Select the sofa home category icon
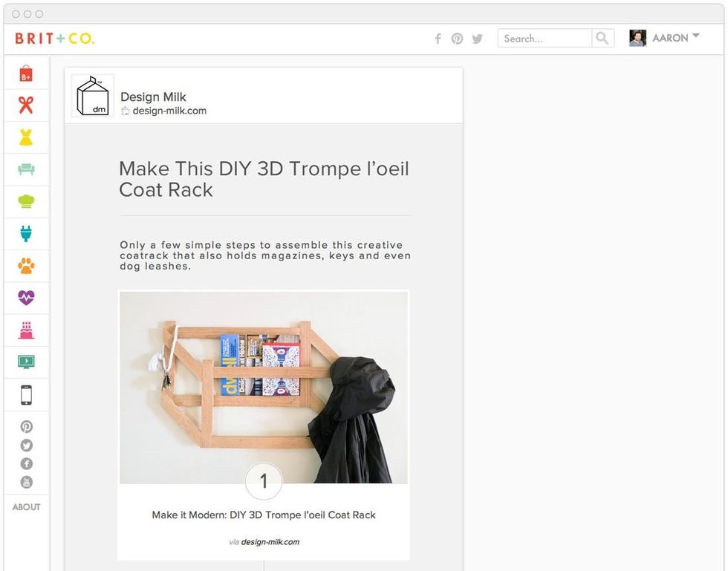Screen dimensions: 728x571 pyautogui.click(x=26, y=169)
